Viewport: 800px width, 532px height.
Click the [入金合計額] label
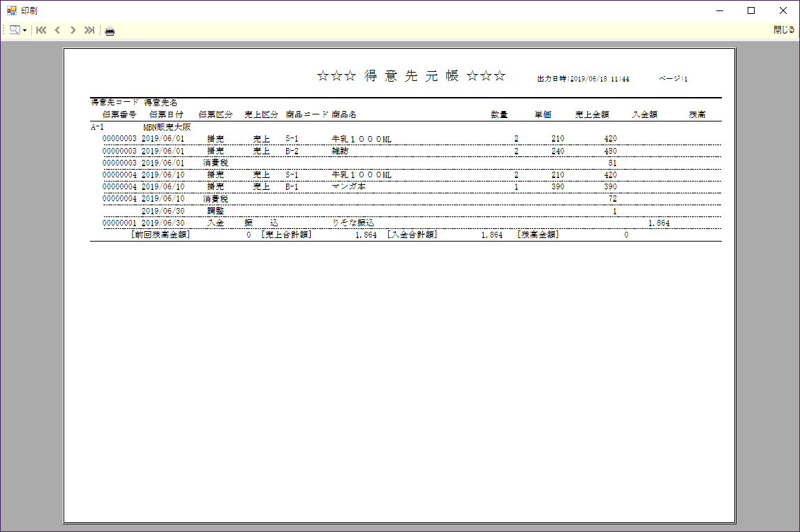[413, 235]
